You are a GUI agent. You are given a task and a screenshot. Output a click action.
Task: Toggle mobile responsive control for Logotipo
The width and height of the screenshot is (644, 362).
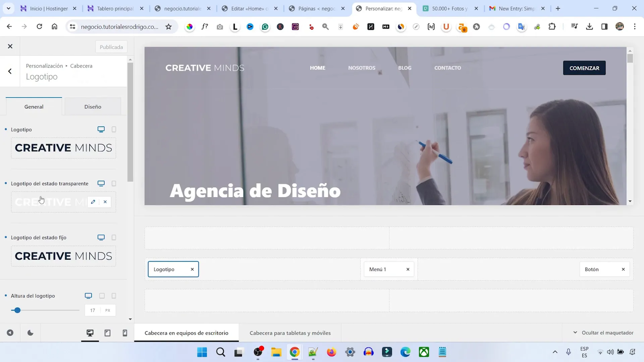(114, 129)
